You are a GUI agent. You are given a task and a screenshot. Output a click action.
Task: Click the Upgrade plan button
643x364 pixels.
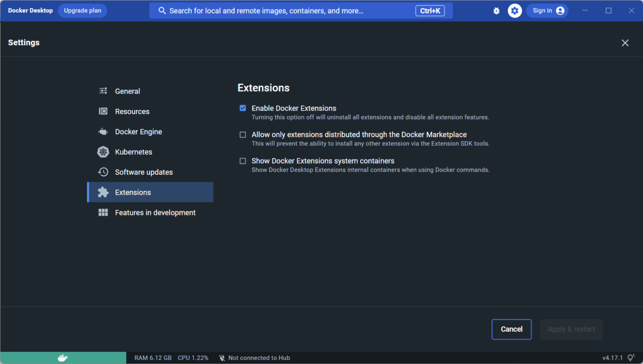click(x=82, y=10)
